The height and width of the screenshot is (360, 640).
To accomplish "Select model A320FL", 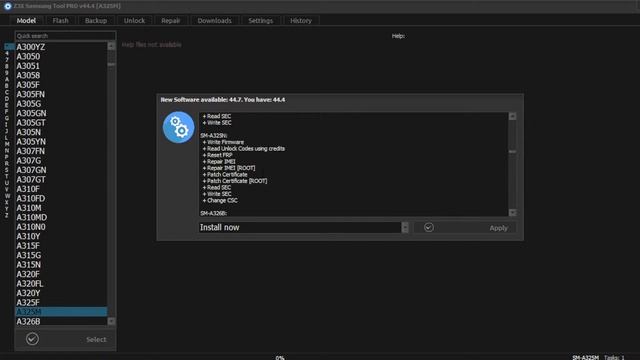I will pos(61,284).
